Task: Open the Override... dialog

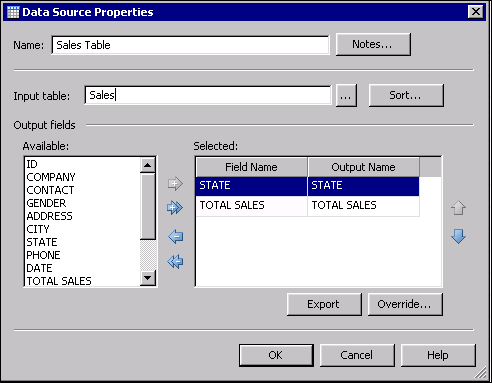Action: tap(405, 304)
